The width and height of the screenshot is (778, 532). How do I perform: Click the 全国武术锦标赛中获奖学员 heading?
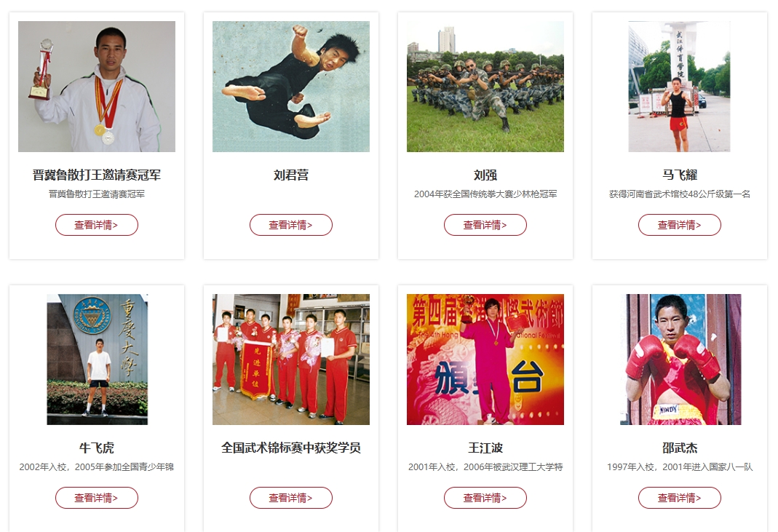(x=291, y=448)
